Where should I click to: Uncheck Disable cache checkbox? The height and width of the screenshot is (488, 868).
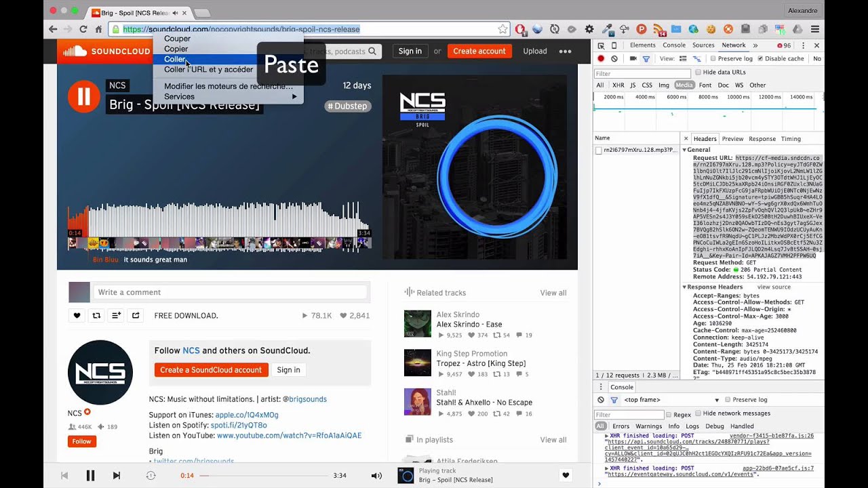pos(760,59)
